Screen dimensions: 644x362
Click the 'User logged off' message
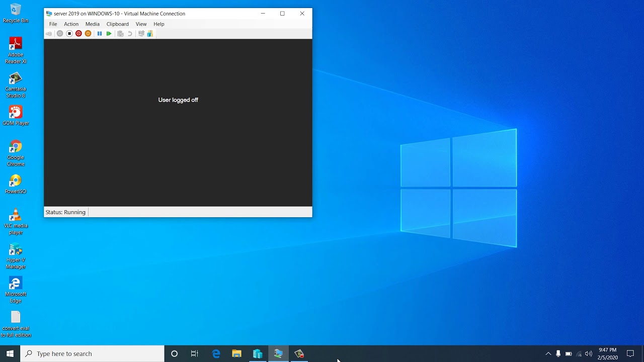coord(178,100)
